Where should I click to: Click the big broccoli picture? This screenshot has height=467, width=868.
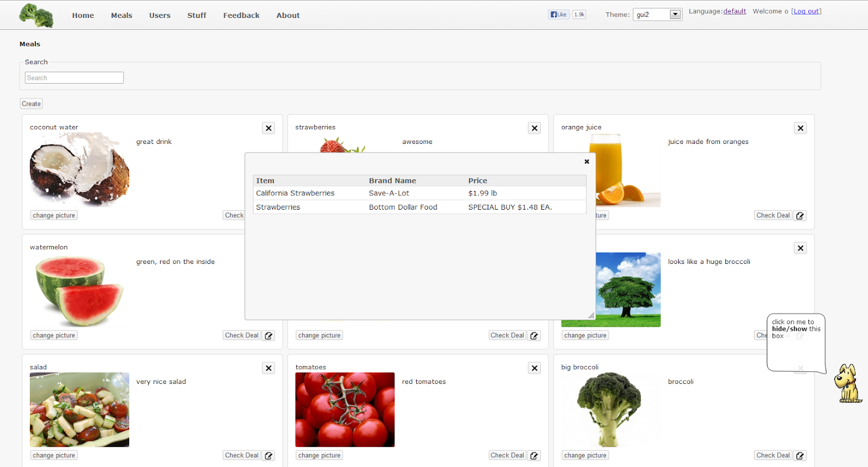(611, 409)
